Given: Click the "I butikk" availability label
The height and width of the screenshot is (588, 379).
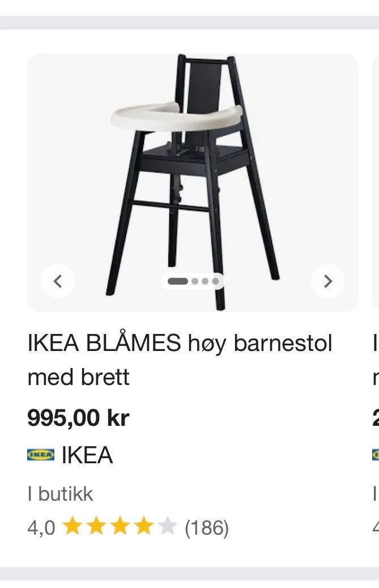Looking at the screenshot, I should click(60, 493).
